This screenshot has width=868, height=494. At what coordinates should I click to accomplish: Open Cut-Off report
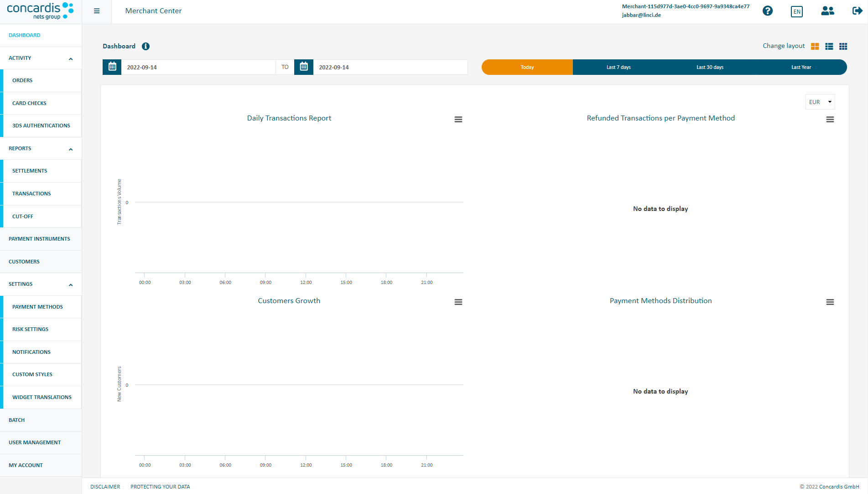pyautogui.click(x=41, y=216)
